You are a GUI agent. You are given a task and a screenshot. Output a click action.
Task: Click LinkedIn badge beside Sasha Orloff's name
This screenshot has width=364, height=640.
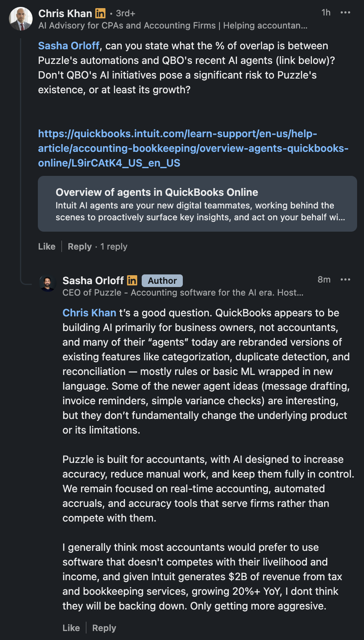(132, 281)
